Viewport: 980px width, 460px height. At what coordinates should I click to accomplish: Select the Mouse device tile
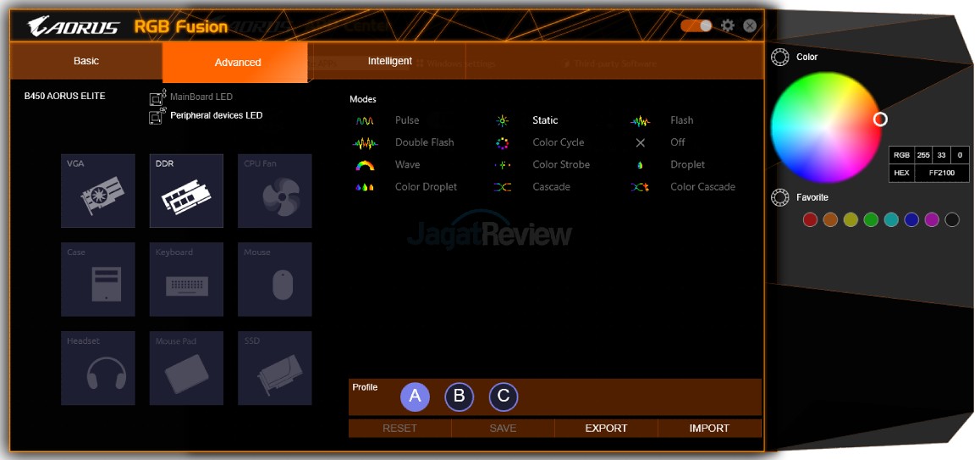click(275, 279)
